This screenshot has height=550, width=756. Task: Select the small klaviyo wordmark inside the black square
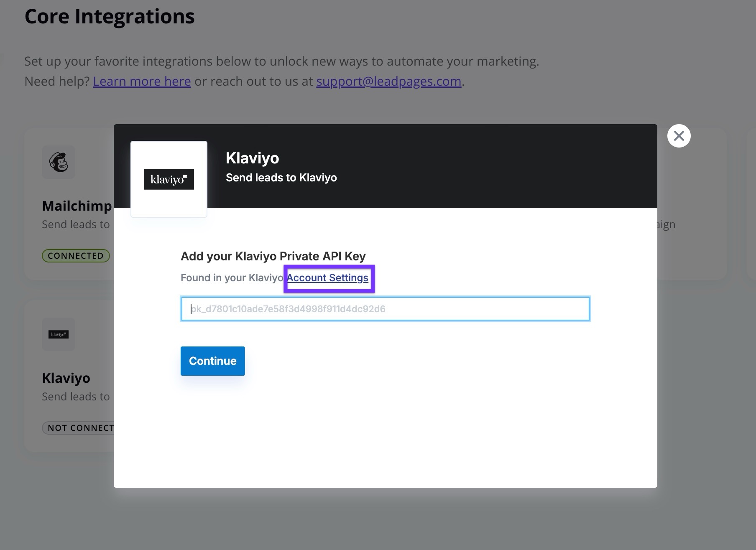pyautogui.click(x=169, y=179)
